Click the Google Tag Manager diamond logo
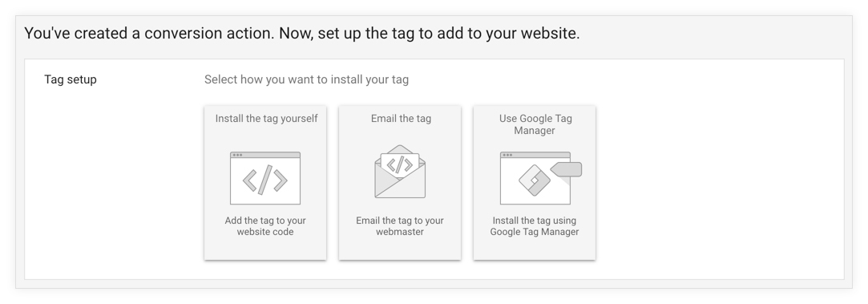Screen dimensions: 868x304 pos(535,180)
